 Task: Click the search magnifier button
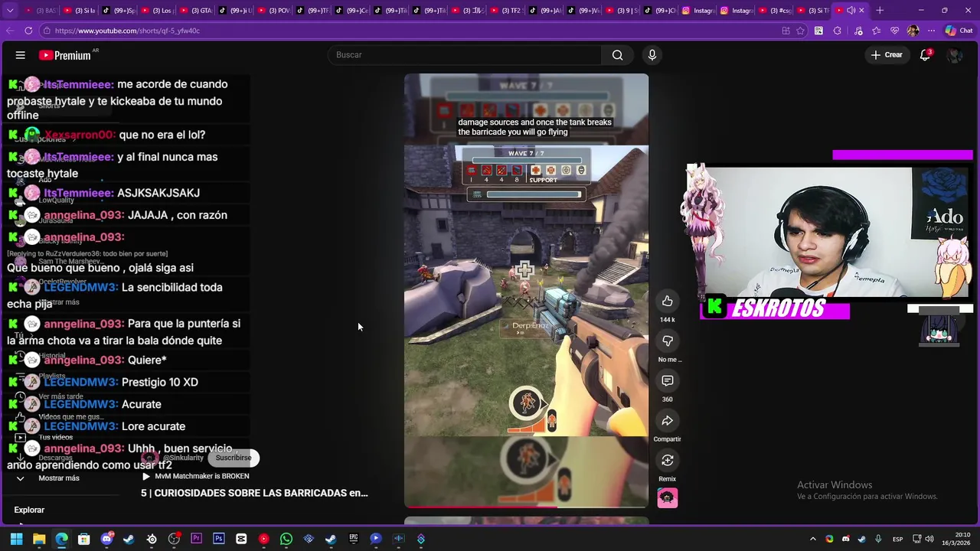click(x=617, y=55)
